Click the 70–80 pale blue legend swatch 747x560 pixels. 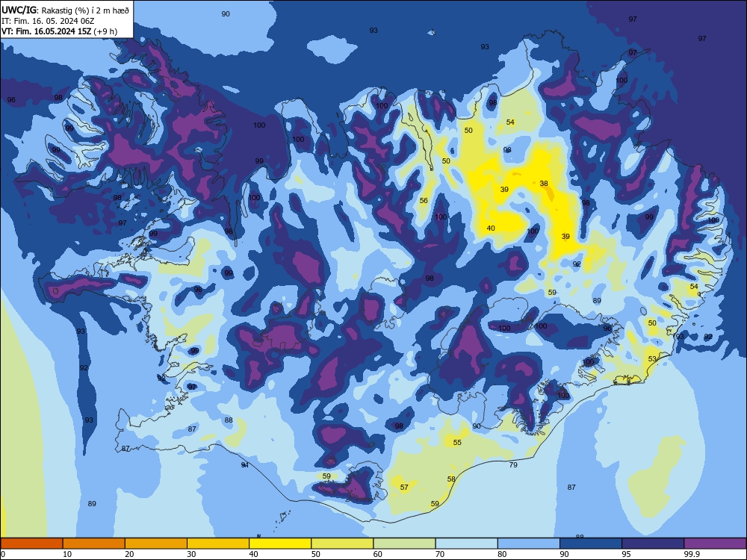click(x=466, y=544)
